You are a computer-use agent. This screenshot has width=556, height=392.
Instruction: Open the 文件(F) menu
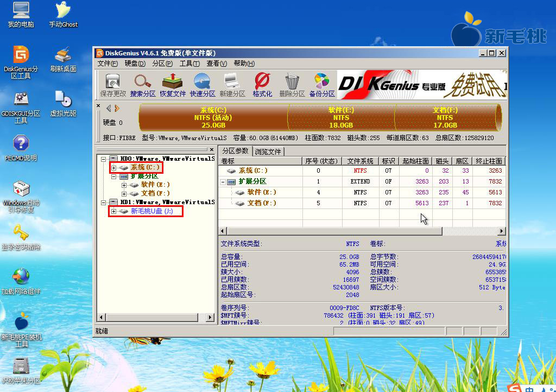(x=108, y=64)
